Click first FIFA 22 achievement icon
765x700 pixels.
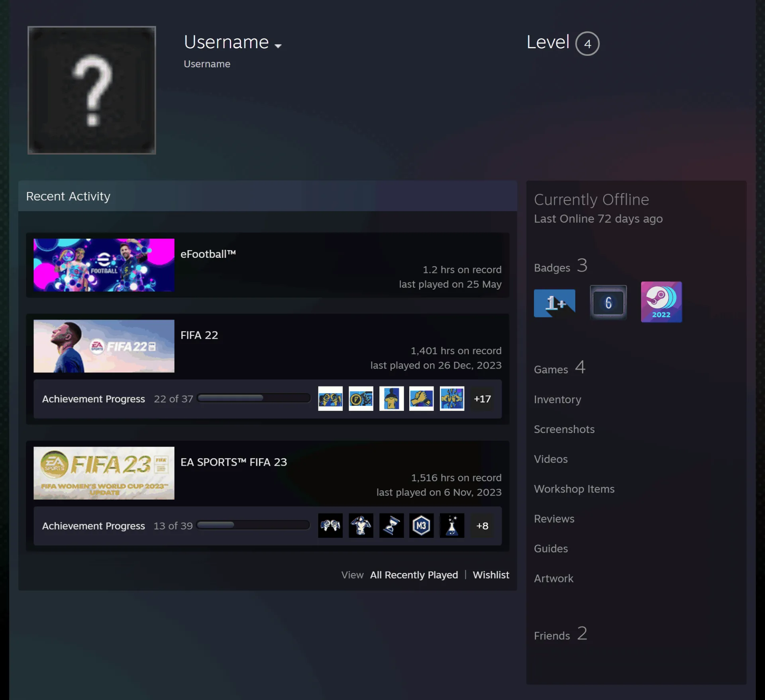point(330,398)
